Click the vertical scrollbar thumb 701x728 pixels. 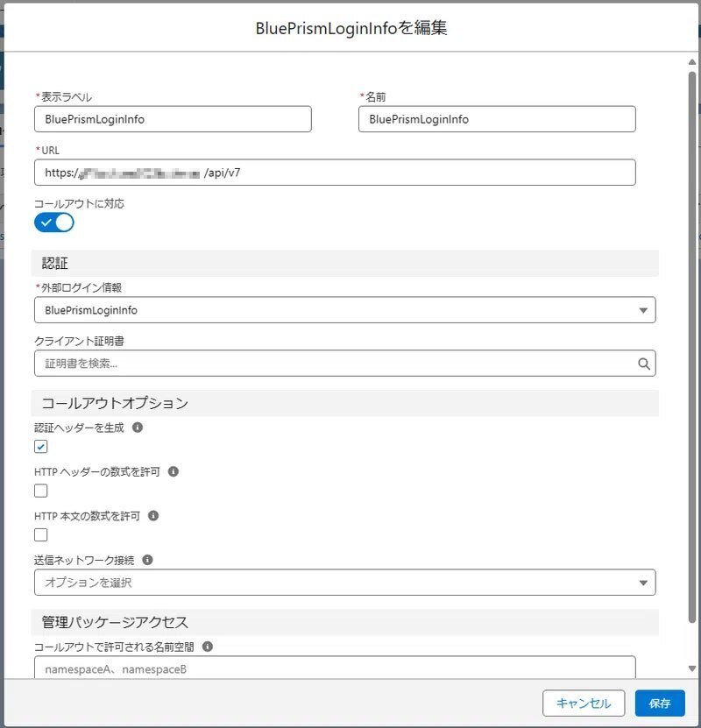(x=691, y=347)
